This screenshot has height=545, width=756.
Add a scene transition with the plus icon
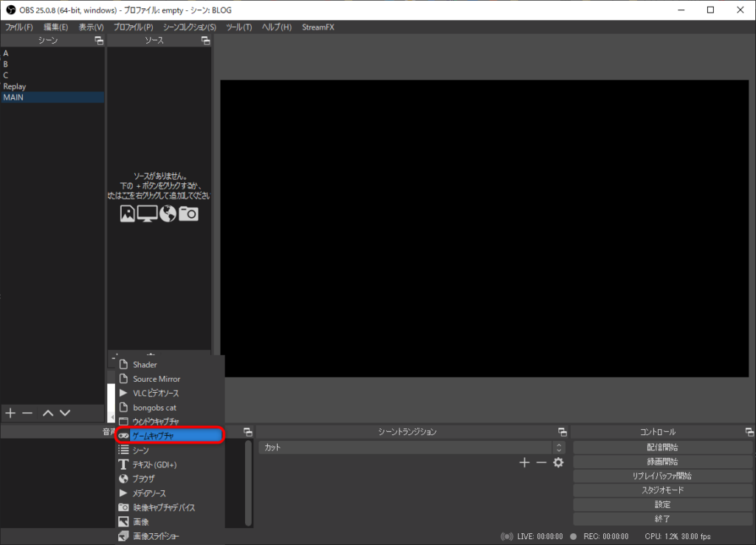524,462
